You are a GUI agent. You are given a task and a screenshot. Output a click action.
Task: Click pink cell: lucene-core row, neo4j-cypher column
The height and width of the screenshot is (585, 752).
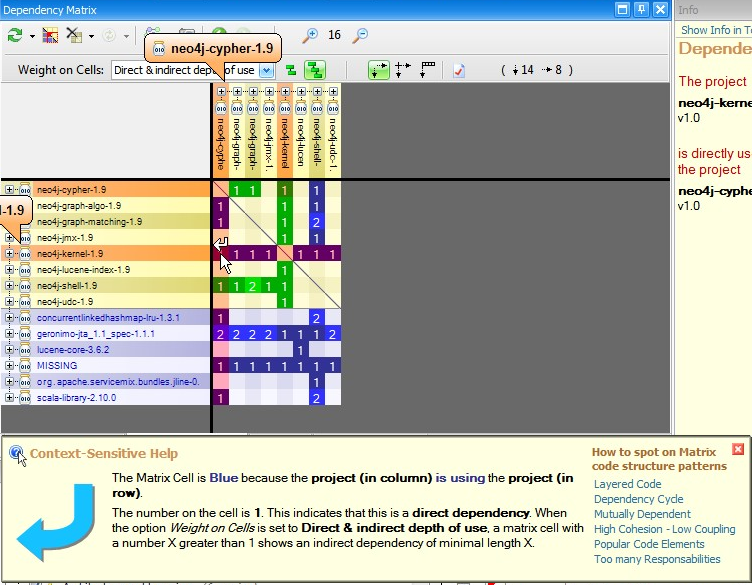coord(221,350)
